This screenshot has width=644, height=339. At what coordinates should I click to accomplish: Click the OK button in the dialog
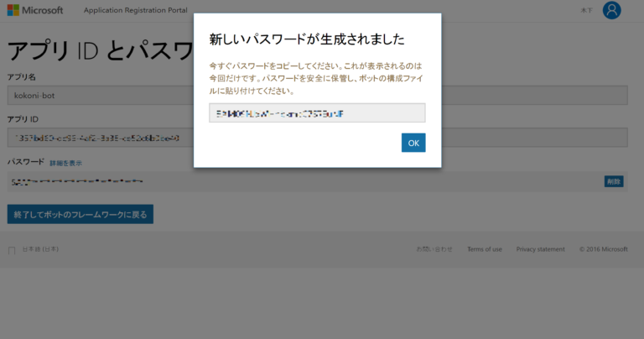tap(413, 143)
